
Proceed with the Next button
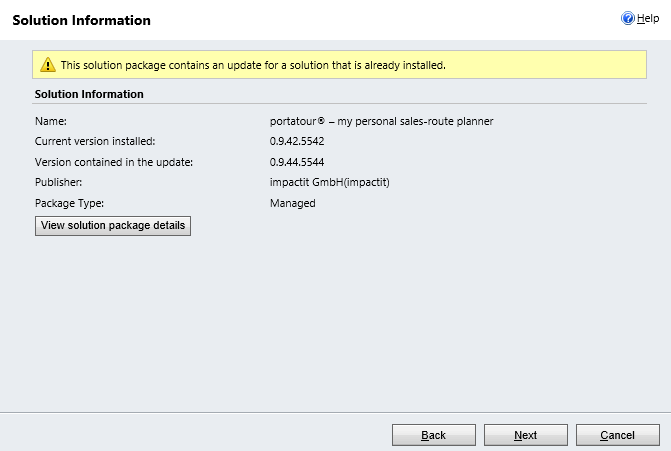pos(526,435)
